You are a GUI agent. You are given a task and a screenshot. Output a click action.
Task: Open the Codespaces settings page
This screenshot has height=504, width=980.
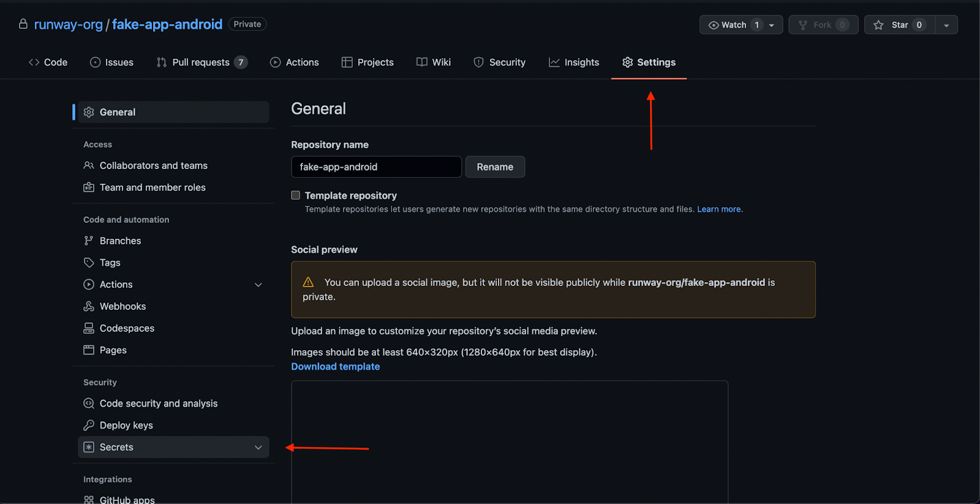pos(173,328)
